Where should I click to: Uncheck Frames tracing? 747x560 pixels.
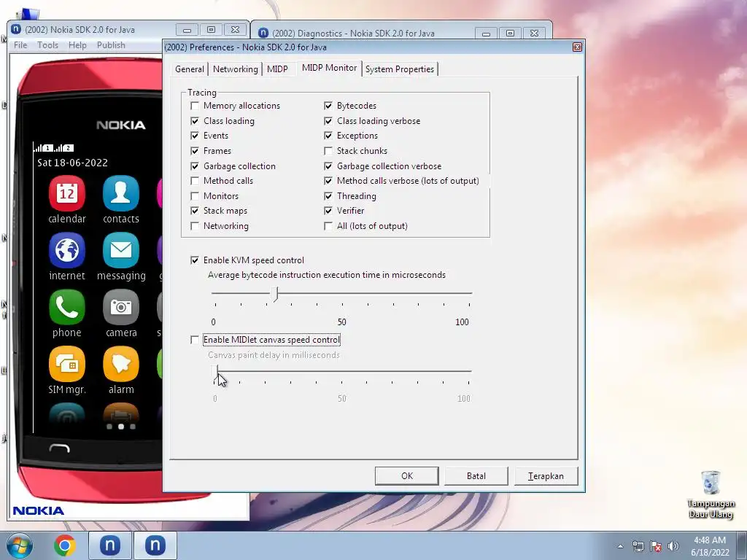(x=194, y=151)
